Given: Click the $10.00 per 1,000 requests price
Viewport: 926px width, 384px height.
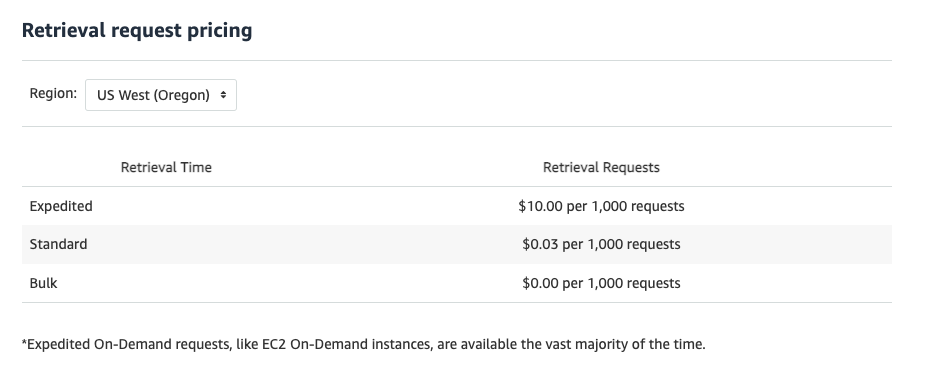Looking at the screenshot, I should coord(601,206).
